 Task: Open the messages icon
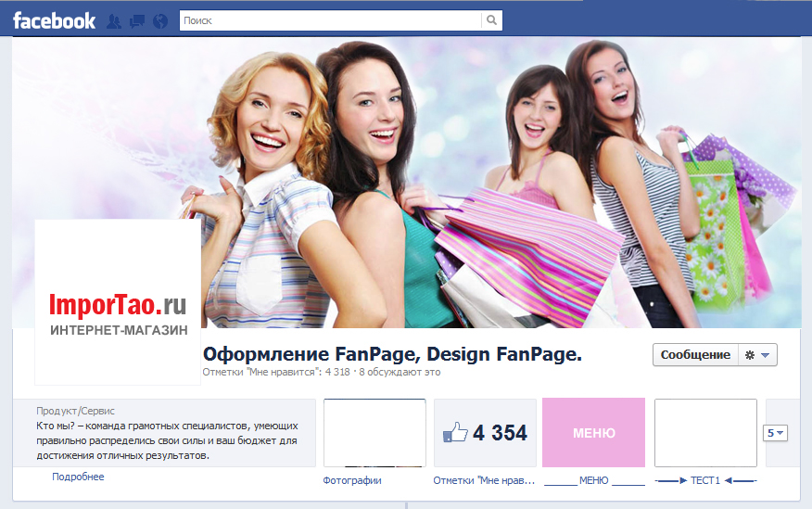point(137,21)
